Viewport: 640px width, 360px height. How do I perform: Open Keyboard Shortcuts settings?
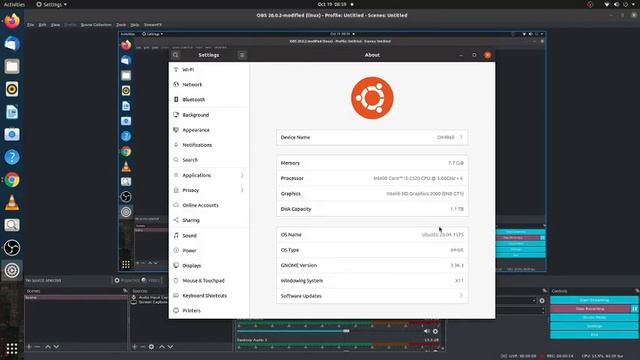[x=209, y=296]
